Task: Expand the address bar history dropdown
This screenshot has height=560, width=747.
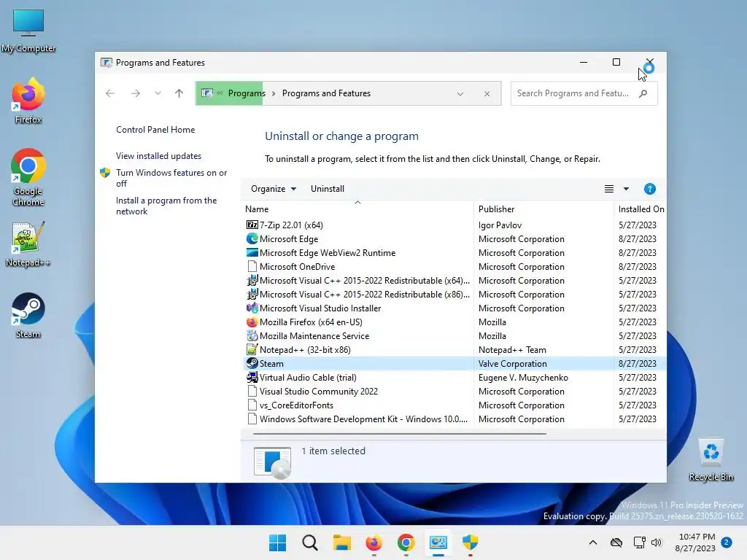Action: point(460,94)
